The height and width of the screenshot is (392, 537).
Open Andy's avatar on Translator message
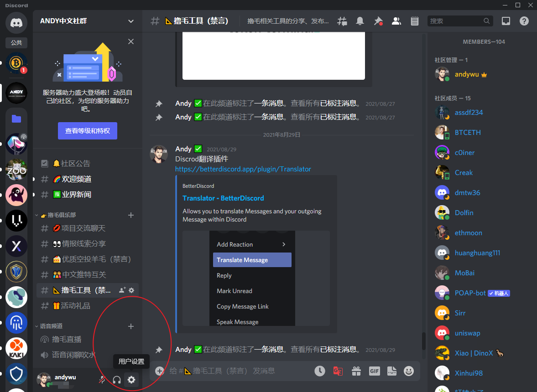(x=159, y=154)
